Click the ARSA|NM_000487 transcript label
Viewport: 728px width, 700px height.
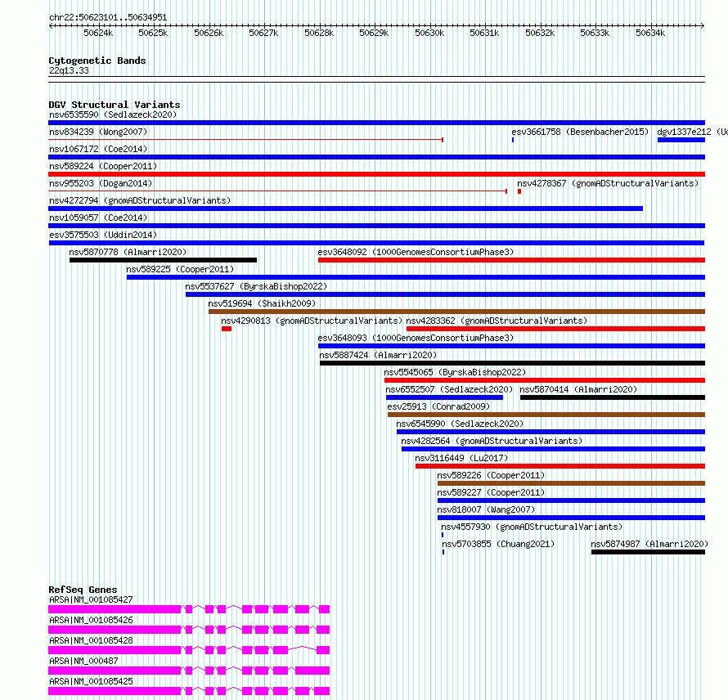click(x=83, y=661)
